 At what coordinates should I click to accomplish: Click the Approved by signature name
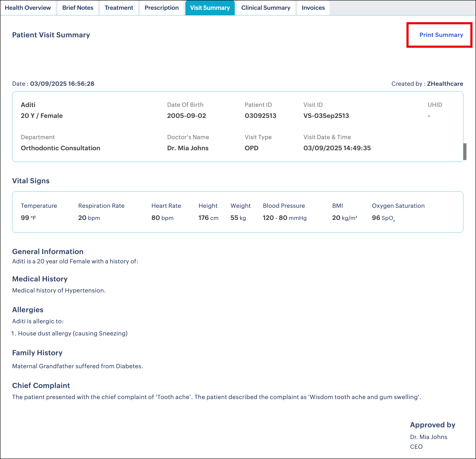click(x=428, y=437)
